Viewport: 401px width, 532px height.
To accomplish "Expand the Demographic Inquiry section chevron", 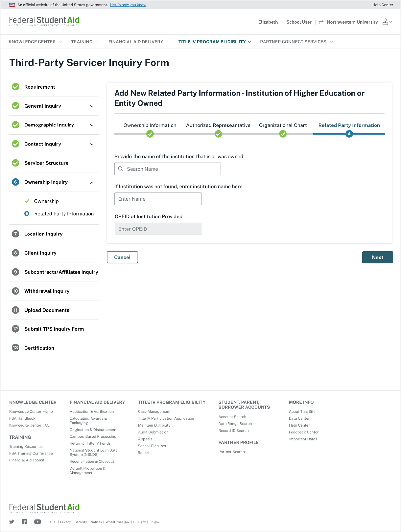I will (92, 125).
